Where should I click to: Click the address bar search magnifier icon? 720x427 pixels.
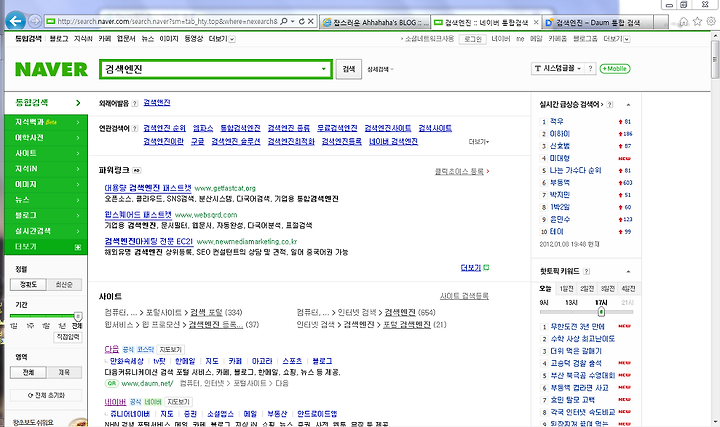pyautogui.click(x=284, y=21)
